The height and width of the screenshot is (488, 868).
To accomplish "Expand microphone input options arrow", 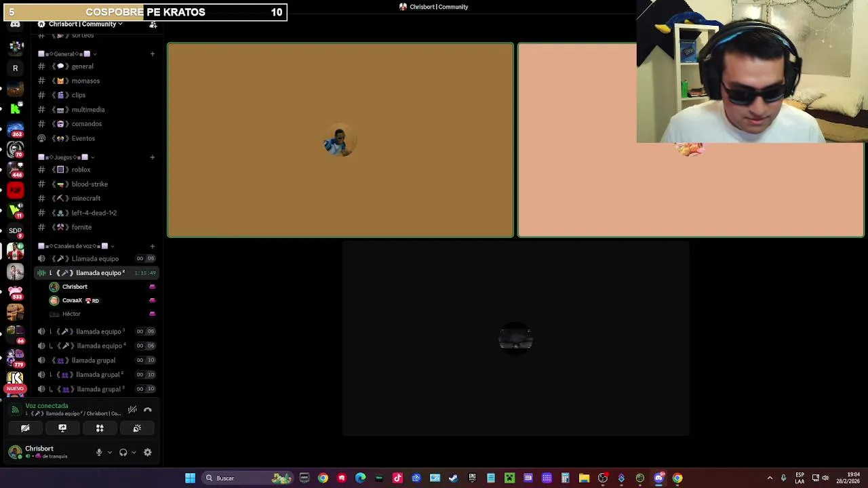I will click(110, 453).
